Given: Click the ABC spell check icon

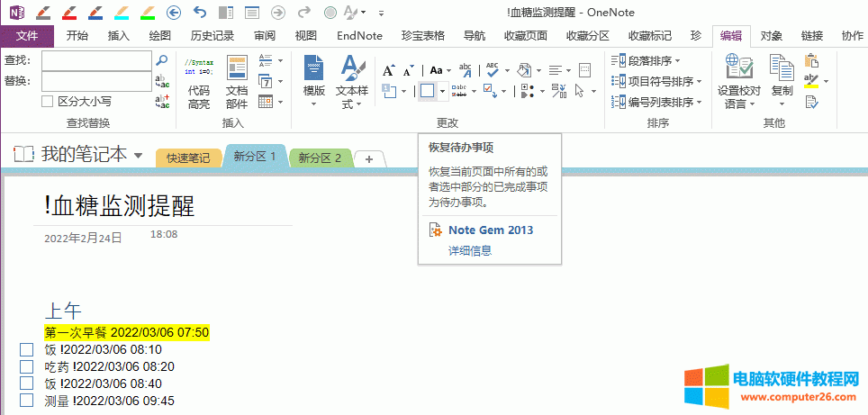Looking at the screenshot, I should 493,69.
